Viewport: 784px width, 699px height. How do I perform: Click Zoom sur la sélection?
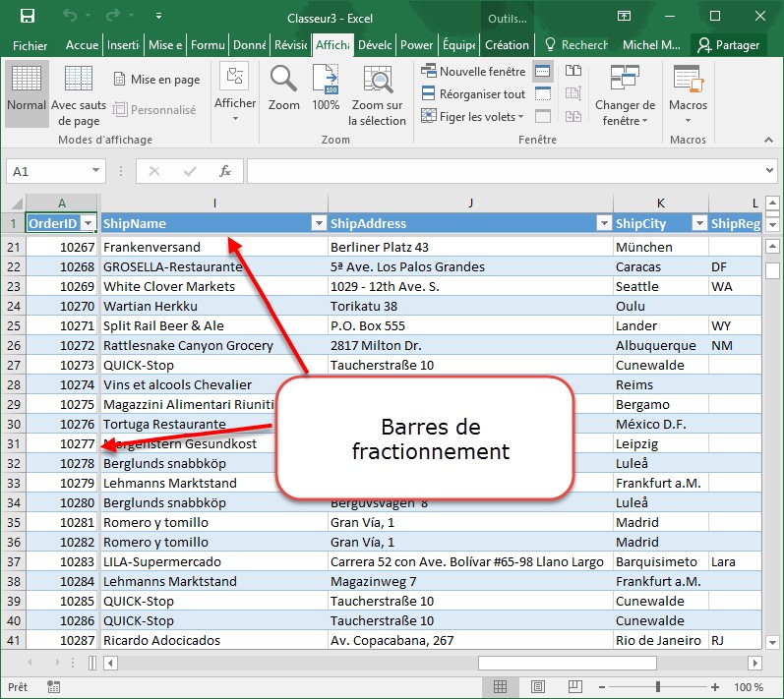377,93
